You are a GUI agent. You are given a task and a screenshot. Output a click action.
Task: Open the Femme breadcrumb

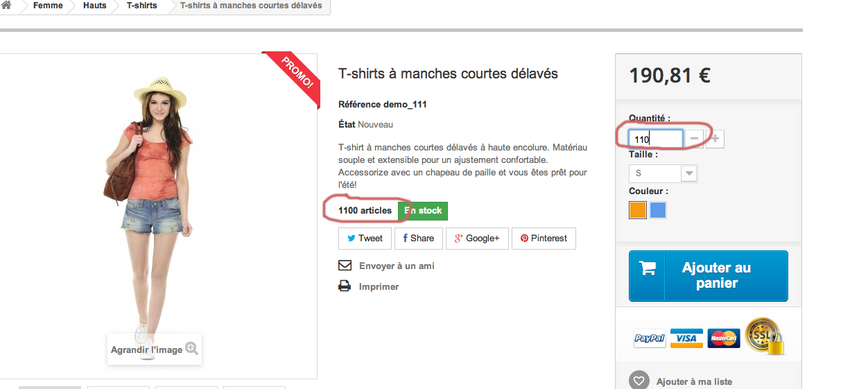(x=48, y=6)
